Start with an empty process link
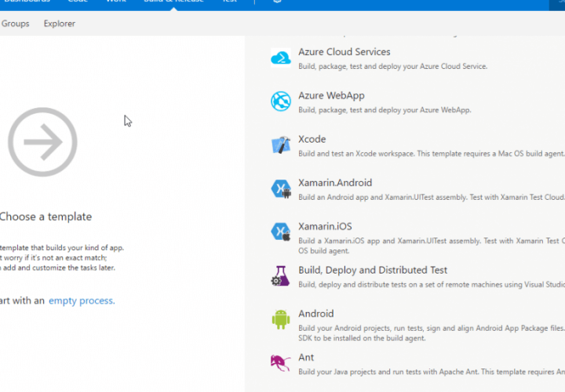The height and width of the screenshot is (392, 565). (82, 300)
